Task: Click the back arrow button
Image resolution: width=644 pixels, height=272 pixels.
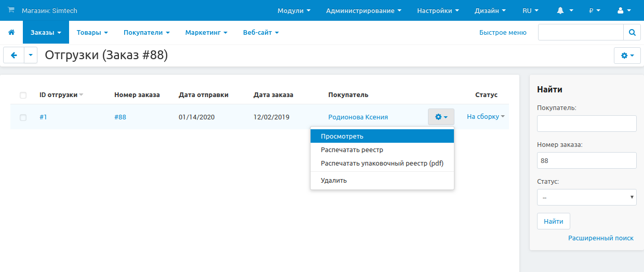Action: tap(14, 55)
